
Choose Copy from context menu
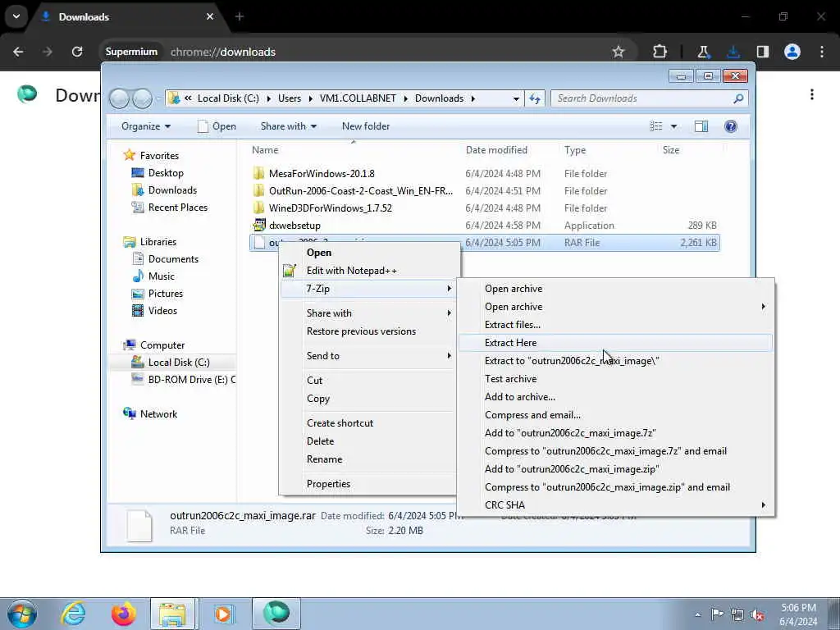pyautogui.click(x=368, y=399)
